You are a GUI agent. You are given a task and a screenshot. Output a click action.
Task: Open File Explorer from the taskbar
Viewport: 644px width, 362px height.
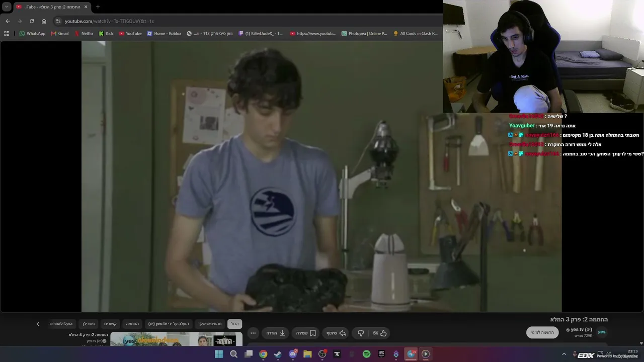pyautogui.click(x=307, y=354)
